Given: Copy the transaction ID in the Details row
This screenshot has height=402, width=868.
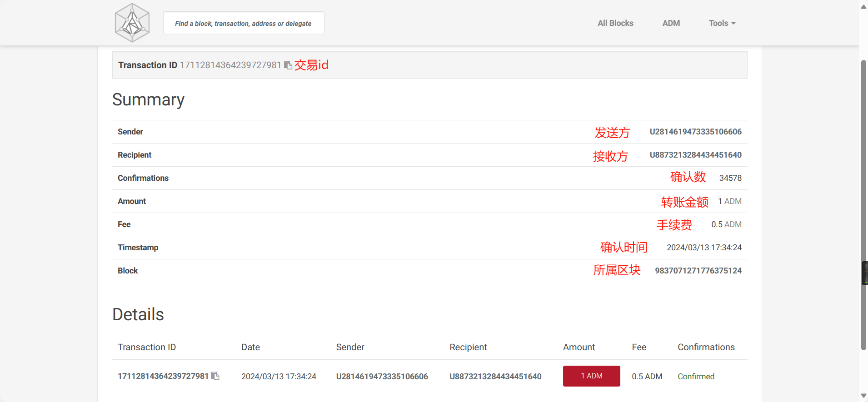Looking at the screenshot, I should [215, 376].
